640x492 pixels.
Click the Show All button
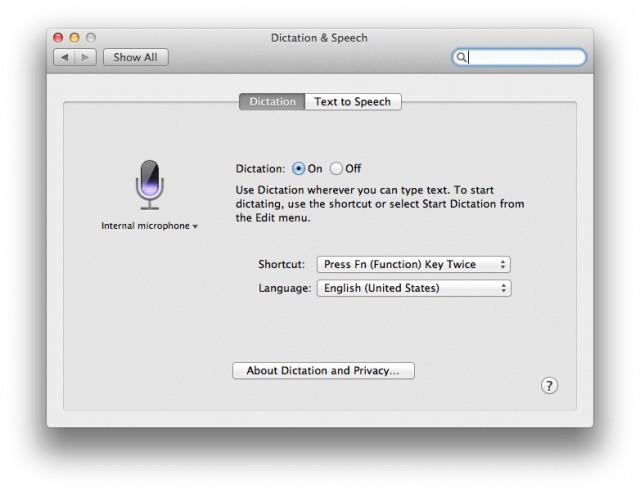click(135, 57)
